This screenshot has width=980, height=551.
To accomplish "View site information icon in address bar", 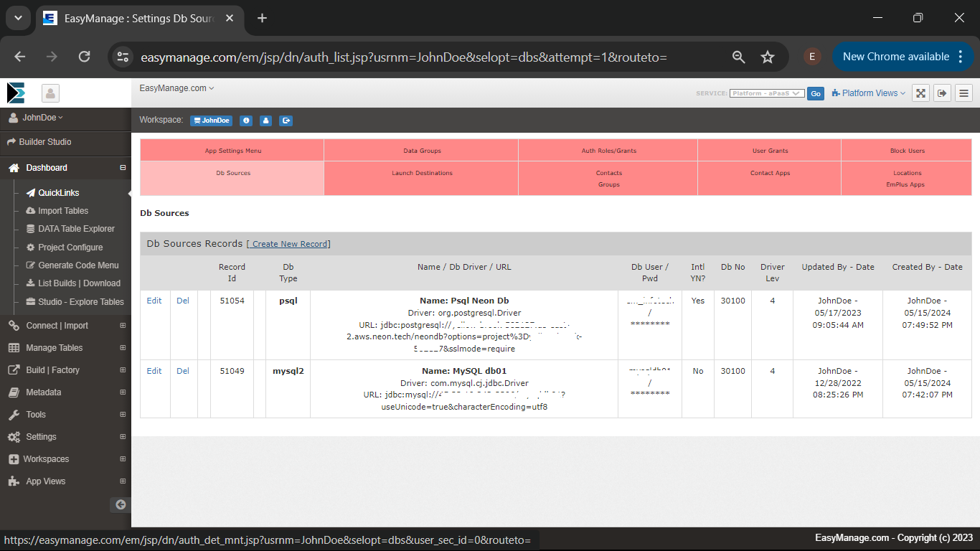I will point(123,57).
